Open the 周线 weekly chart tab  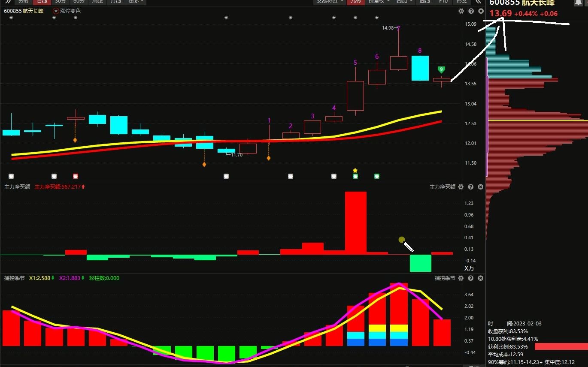97,1
